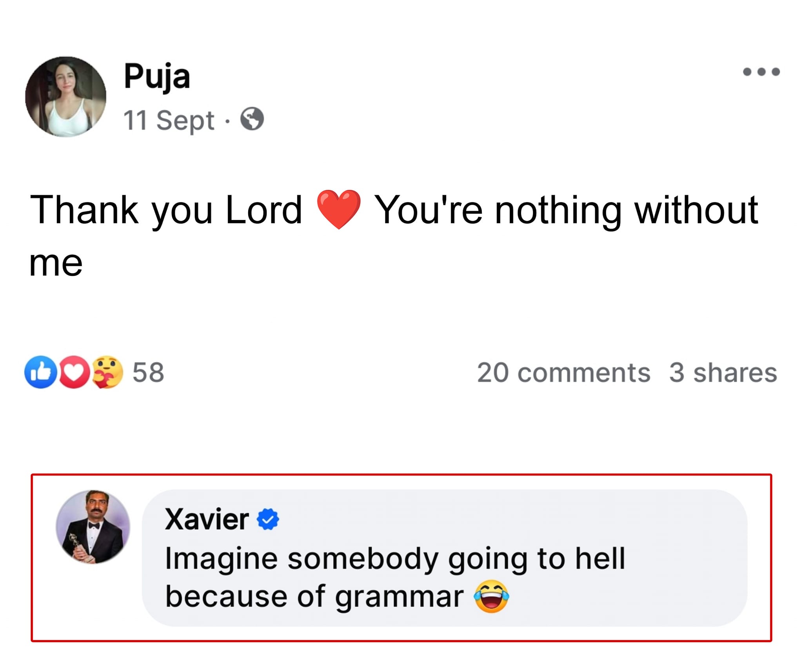
Task: Click the hugging Care reaction emoji
Action: [107, 372]
